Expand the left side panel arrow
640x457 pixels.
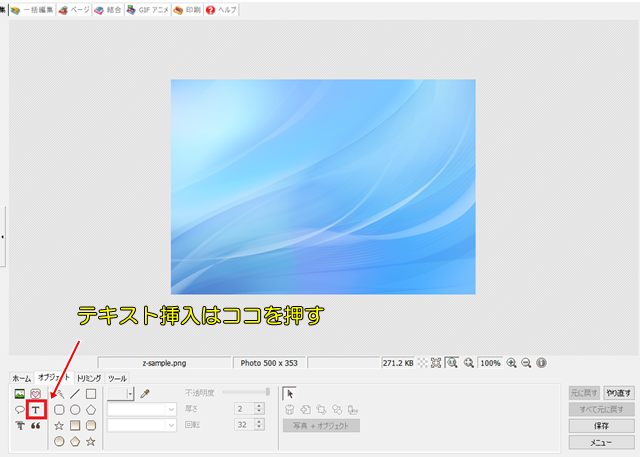(2, 237)
